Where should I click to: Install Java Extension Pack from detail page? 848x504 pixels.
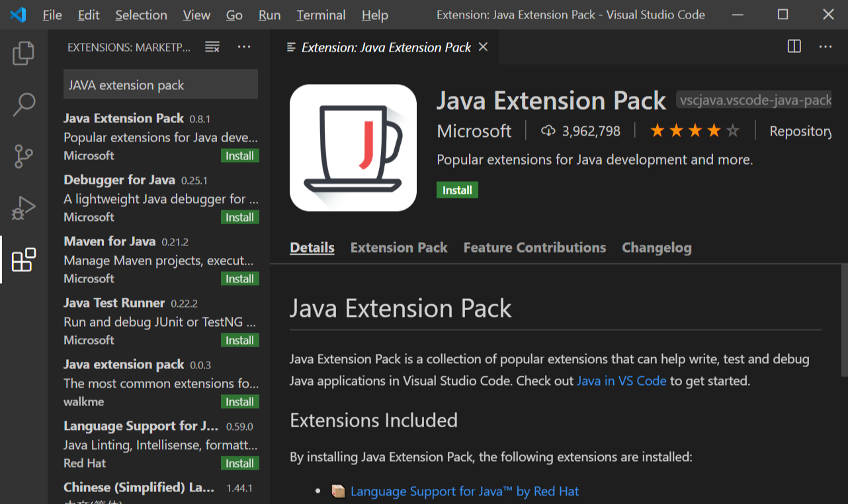click(457, 190)
